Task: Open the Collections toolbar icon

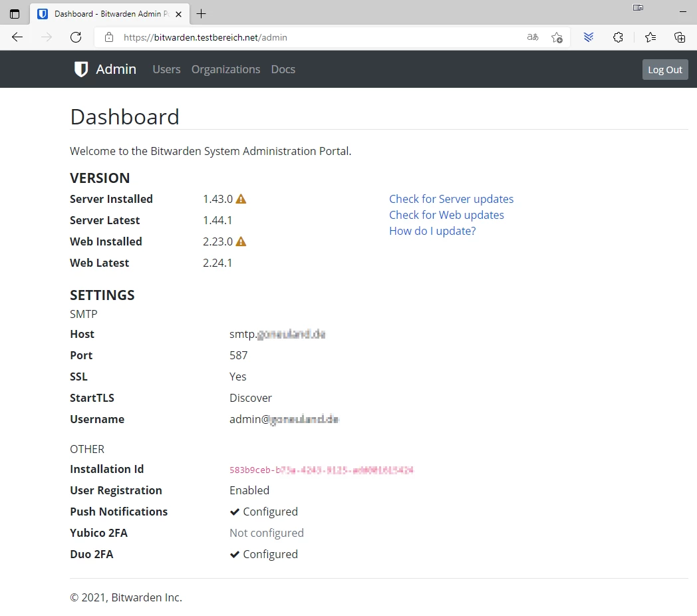Action: (x=679, y=37)
